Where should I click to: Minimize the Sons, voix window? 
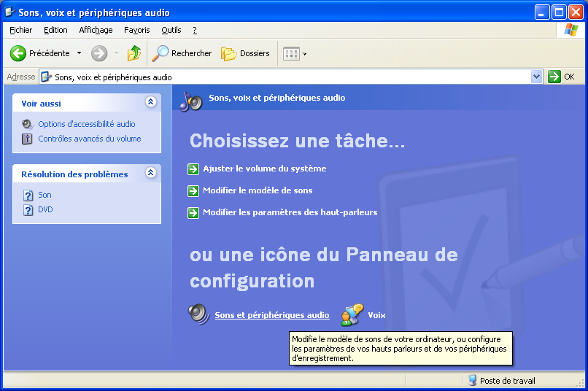tap(542, 12)
